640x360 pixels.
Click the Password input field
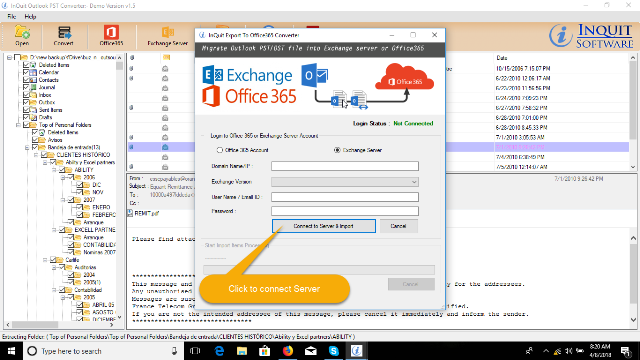345,211
